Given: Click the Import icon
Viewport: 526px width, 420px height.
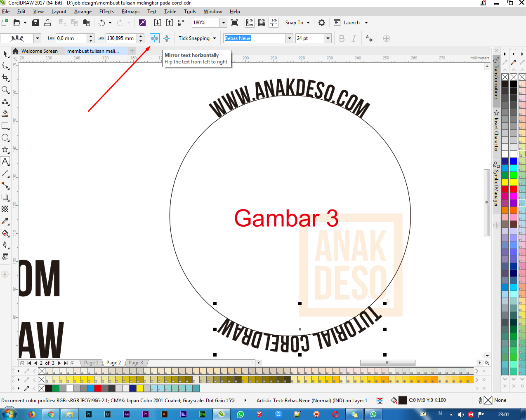Looking at the screenshot, I should pos(157,23).
